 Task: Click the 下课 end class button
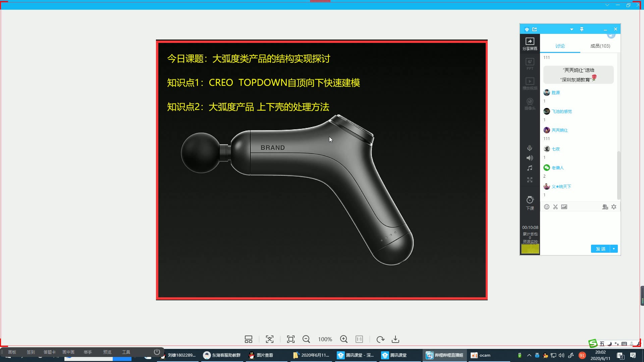(530, 203)
